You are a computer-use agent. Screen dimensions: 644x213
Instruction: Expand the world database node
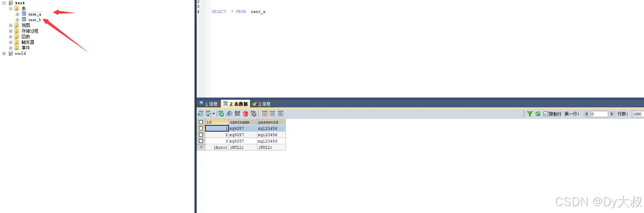coord(4,53)
